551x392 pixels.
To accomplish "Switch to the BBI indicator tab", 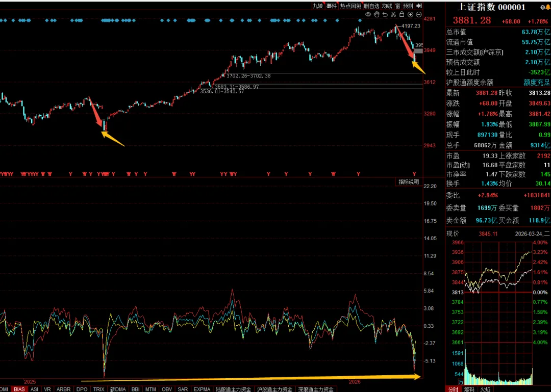I will [135, 389].
